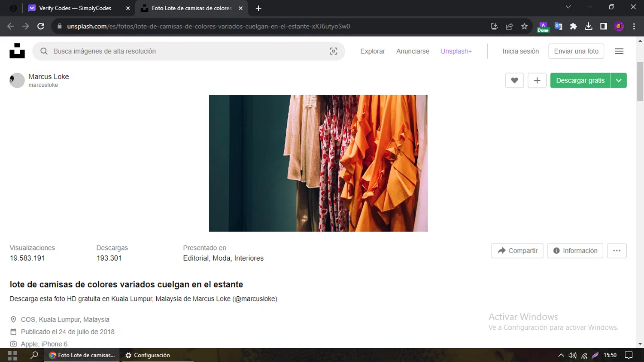This screenshot has height=362, width=644.
Task: Click the downloads count 193.301
Action: tap(109, 258)
